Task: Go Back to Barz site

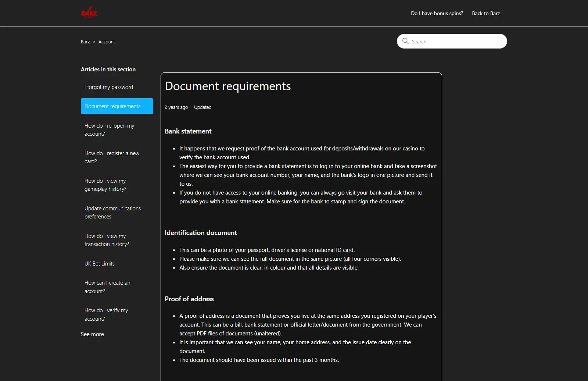Action: (486, 13)
